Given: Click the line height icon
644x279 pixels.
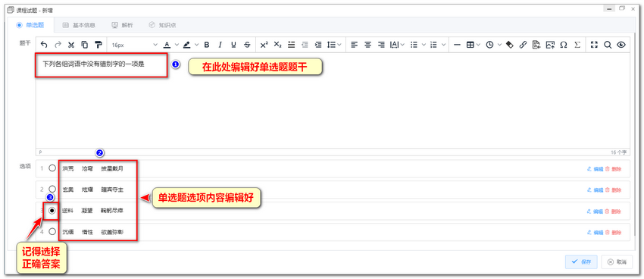Looking at the screenshot, I should [x=331, y=45].
